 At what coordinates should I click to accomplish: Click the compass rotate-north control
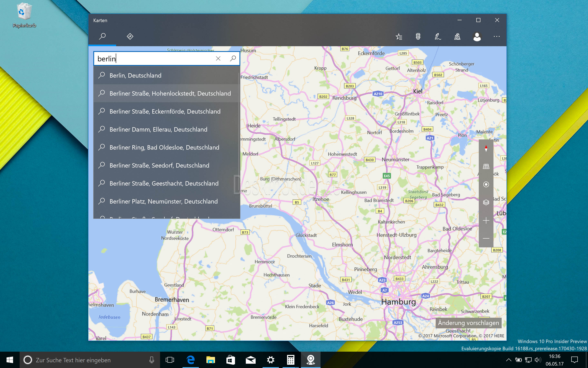tap(486, 148)
